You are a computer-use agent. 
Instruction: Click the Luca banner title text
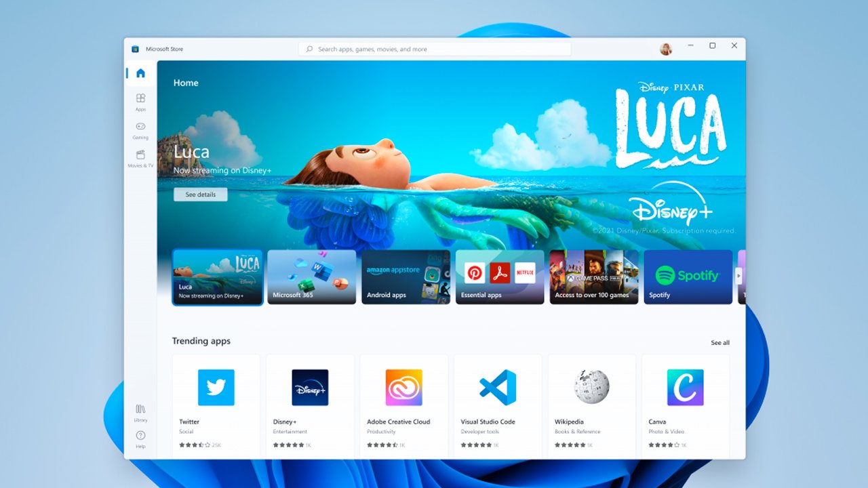click(191, 152)
